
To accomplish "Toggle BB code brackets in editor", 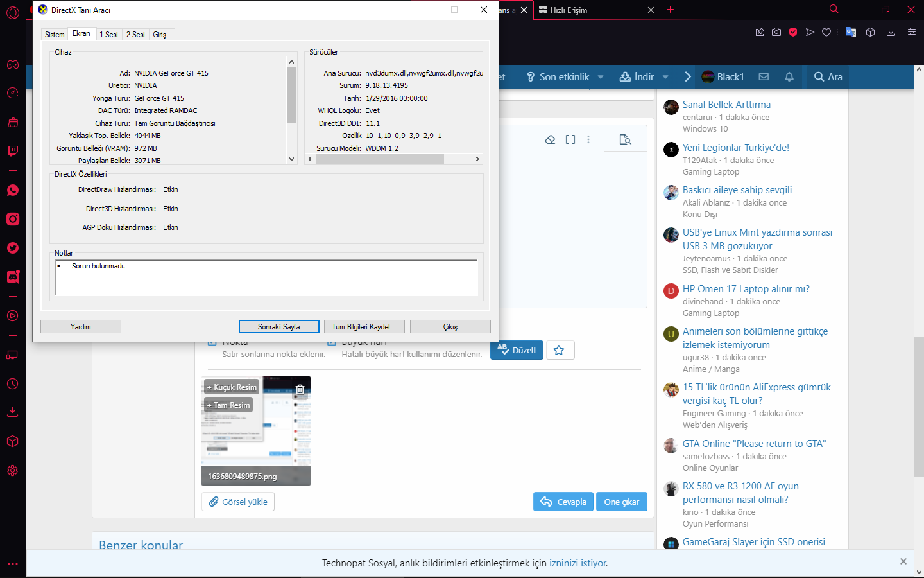I will click(570, 139).
